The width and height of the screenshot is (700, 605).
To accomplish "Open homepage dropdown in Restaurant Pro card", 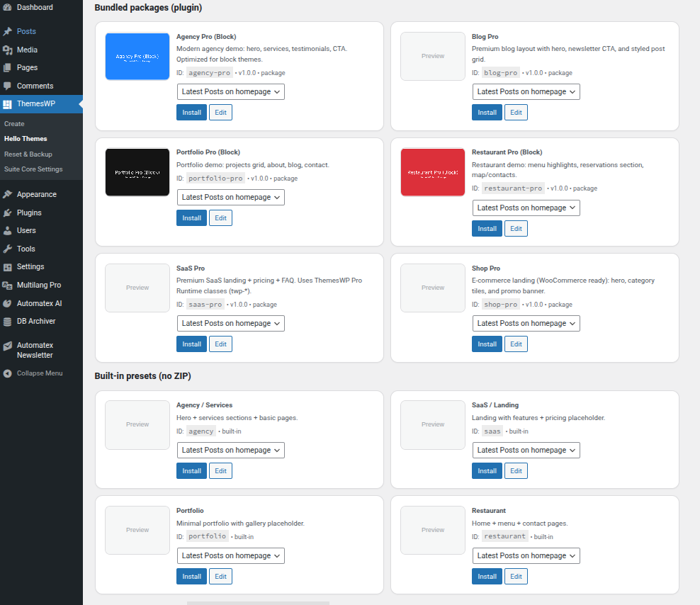I will [526, 208].
